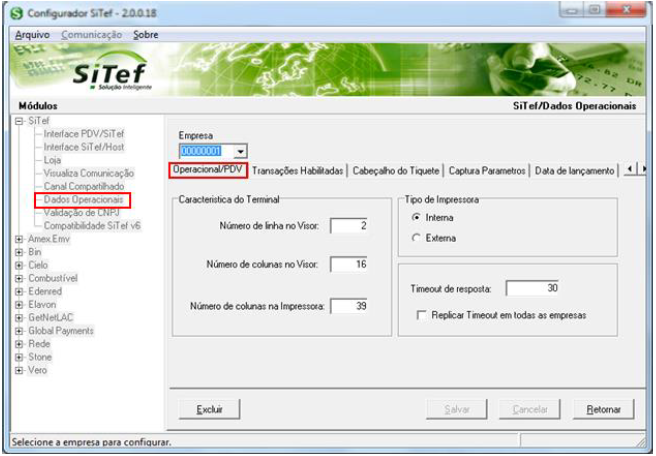Open Visualiza Comunicação tree item
This screenshot has width=656, height=456.
tap(89, 173)
